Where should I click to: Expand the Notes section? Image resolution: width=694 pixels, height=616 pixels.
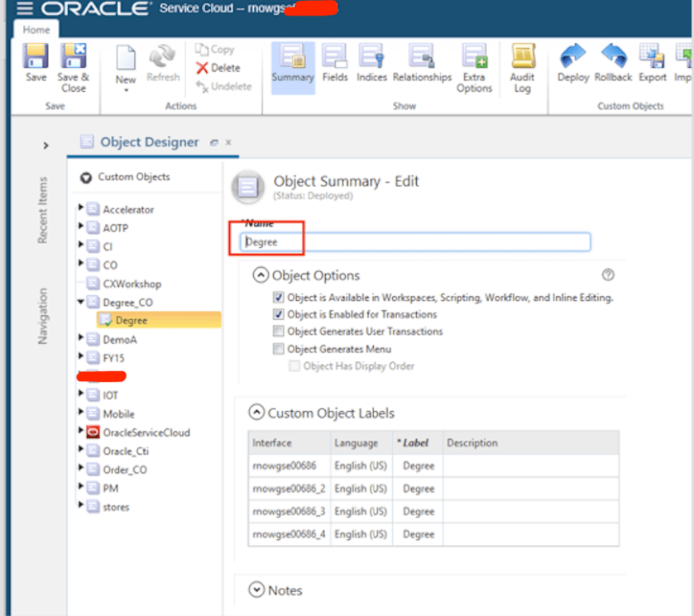pos(256,590)
